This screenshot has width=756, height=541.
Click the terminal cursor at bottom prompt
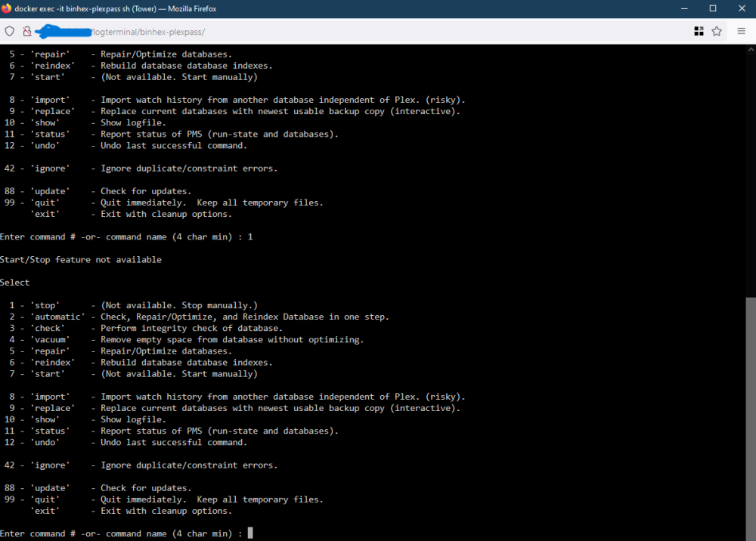[250, 533]
